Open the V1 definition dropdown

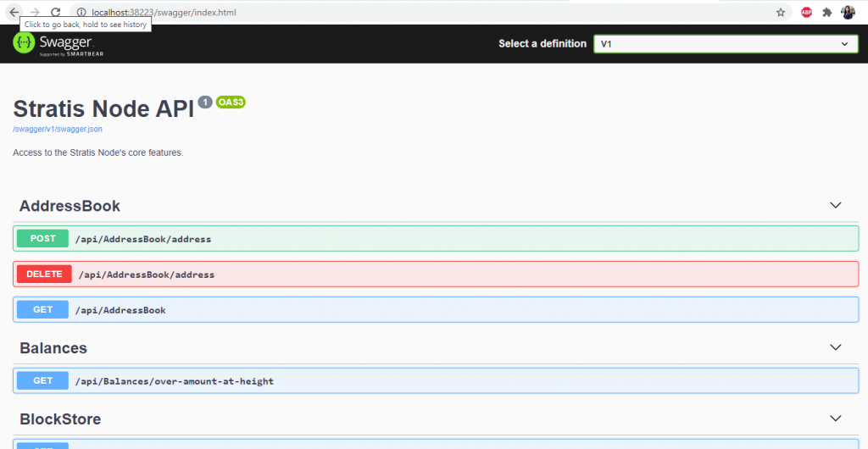click(x=726, y=44)
